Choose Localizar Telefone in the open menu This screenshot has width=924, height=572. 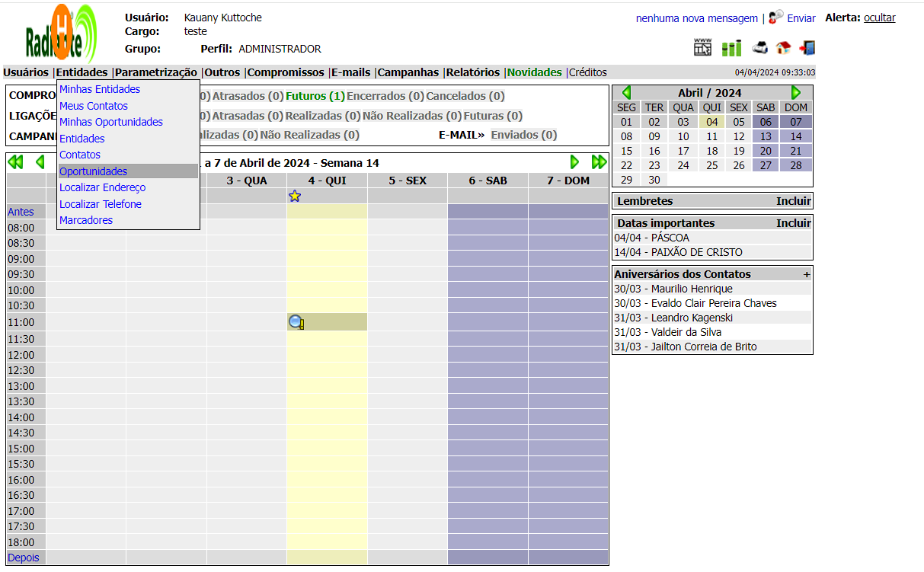pyautogui.click(x=101, y=204)
